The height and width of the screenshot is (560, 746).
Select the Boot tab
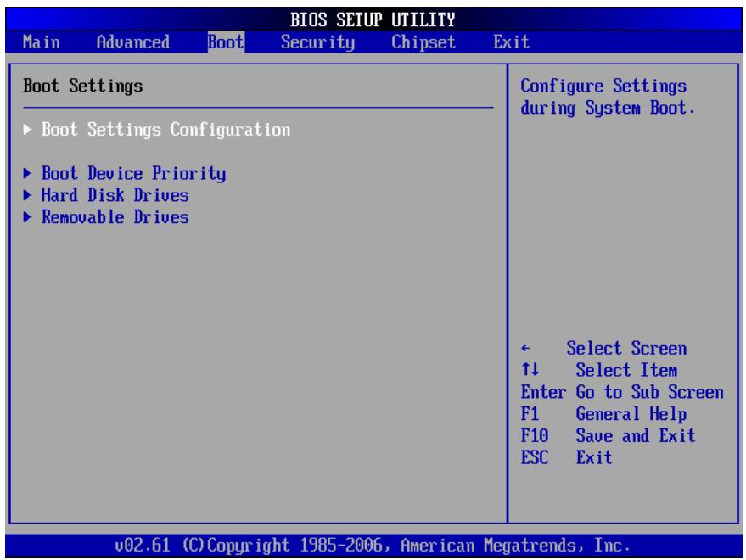click(x=226, y=42)
